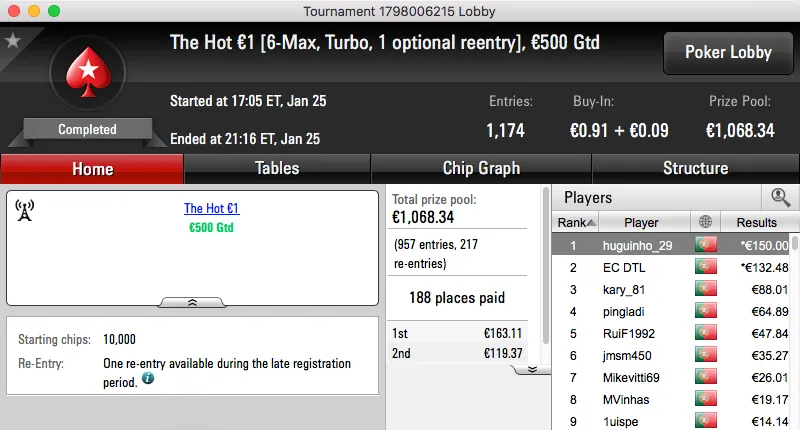Open the Structure tab
800x430 pixels.
[695, 168]
